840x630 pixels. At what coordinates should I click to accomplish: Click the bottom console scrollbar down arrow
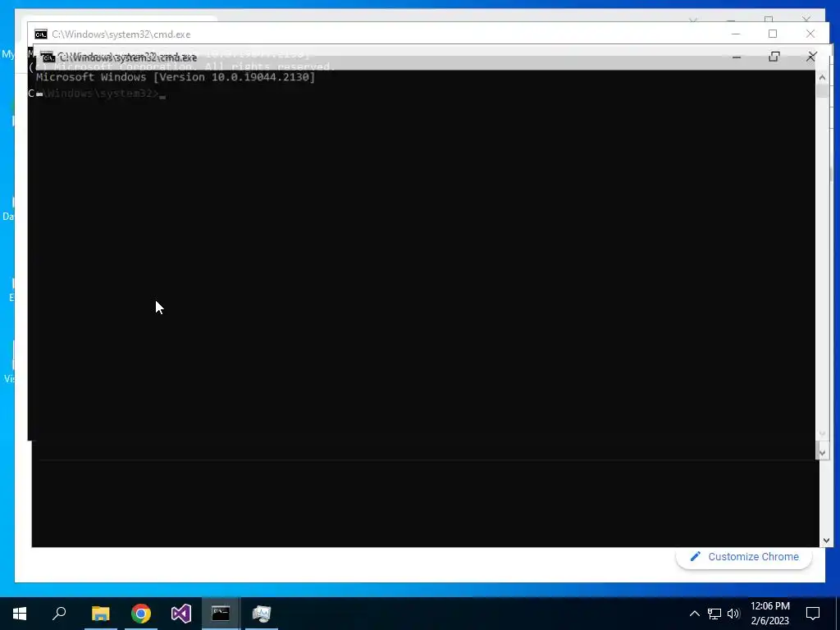(x=825, y=541)
